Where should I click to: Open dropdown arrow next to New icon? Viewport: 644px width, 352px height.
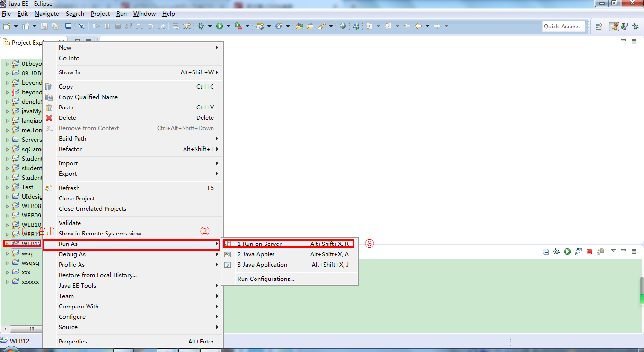tap(16, 26)
